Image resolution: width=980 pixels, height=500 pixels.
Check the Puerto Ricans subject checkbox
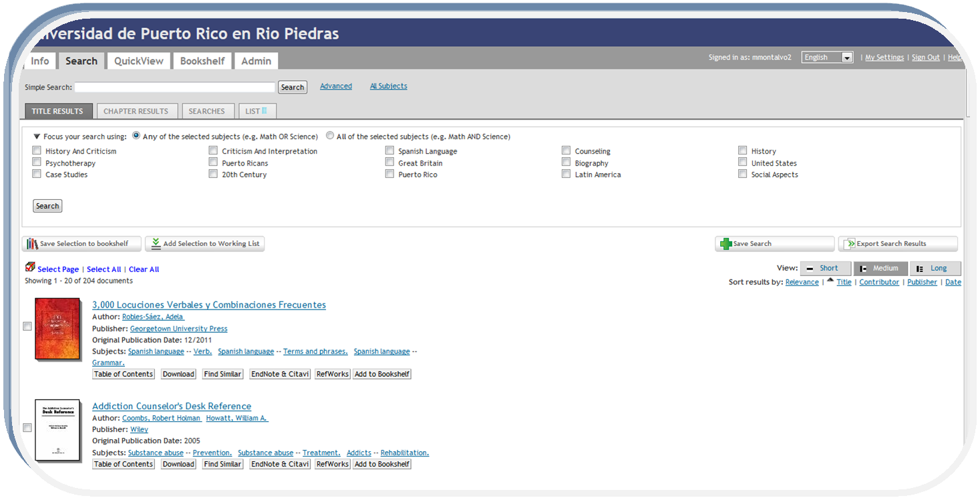[x=213, y=162]
